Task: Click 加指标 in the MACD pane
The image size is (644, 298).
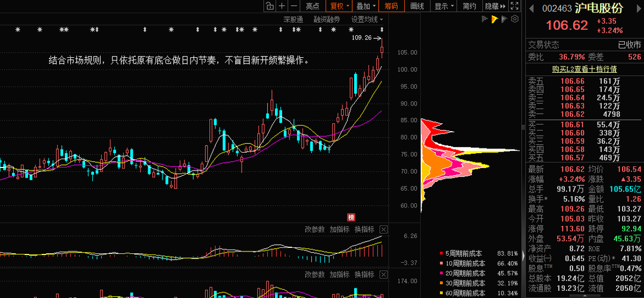Action: [339, 229]
